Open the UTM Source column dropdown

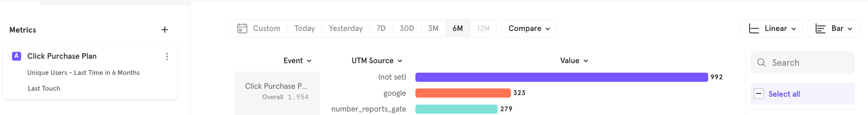coord(377,61)
